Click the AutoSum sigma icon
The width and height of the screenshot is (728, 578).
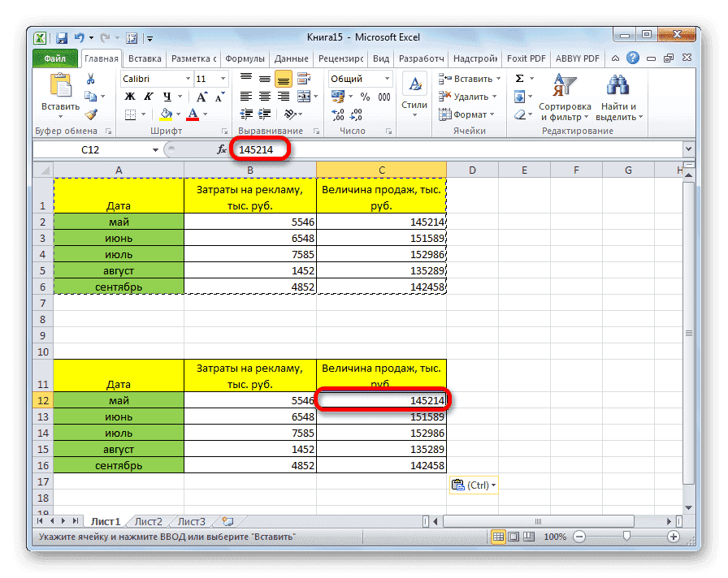pyautogui.click(x=518, y=78)
